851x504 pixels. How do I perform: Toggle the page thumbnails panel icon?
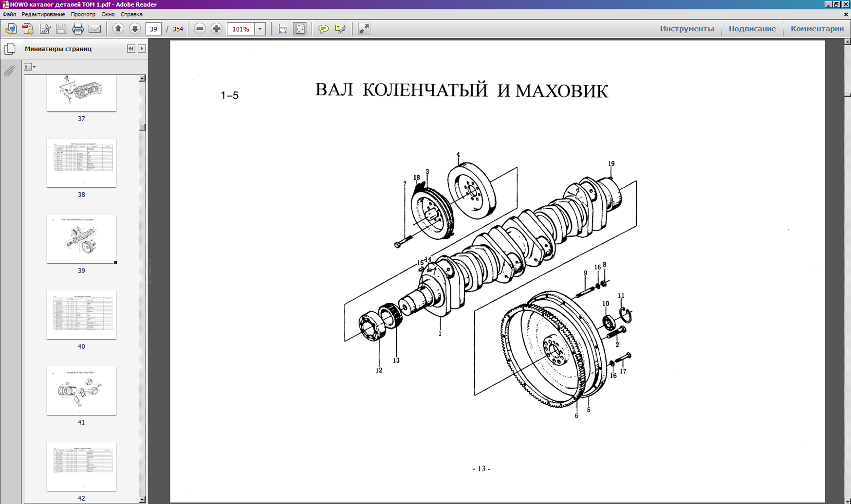(10, 49)
